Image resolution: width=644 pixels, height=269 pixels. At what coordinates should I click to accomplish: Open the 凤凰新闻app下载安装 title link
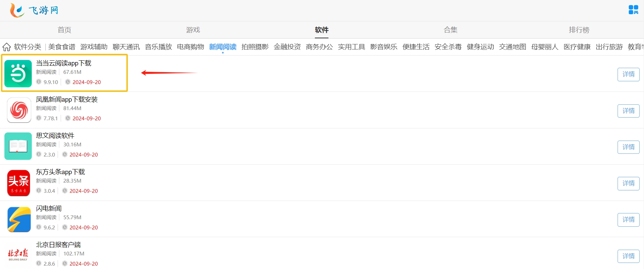[x=67, y=99]
